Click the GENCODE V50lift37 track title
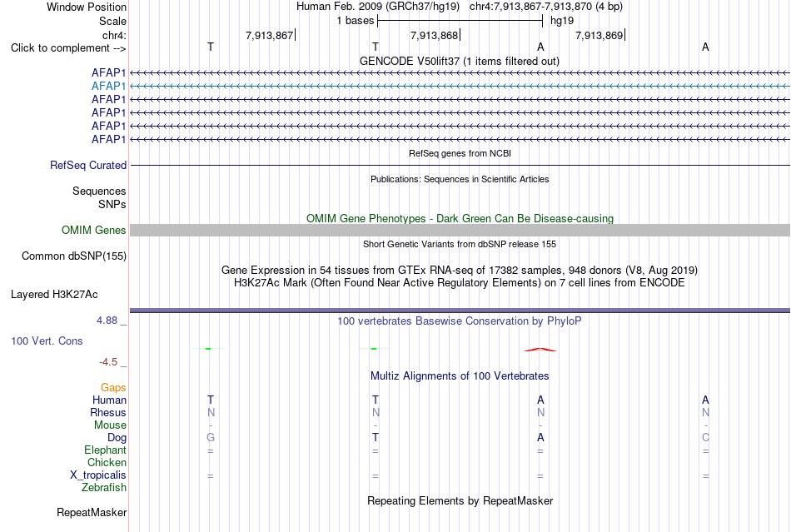Viewport: 791px width, 532px height. pyautogui.click(x=460, y=61)
